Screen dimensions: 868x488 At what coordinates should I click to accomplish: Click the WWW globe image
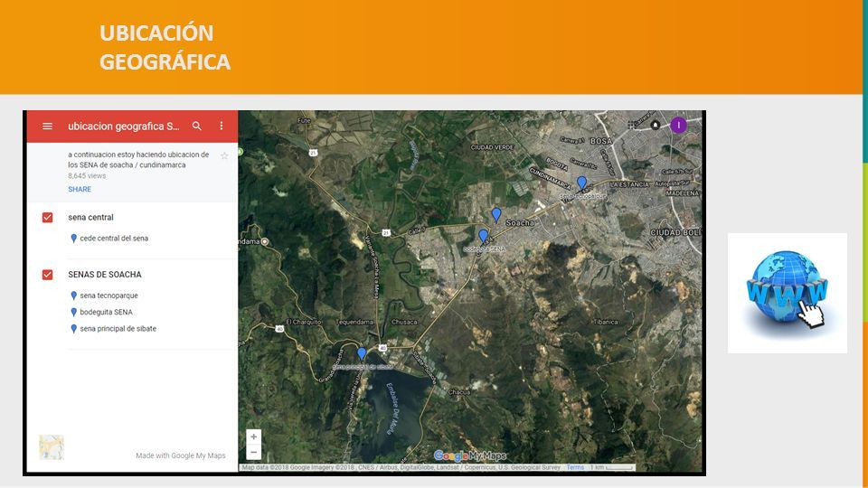pyautogui.click(x=788, y=292)
